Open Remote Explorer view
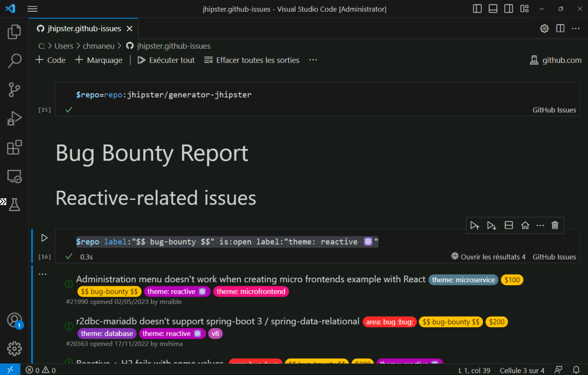588x375 pixels. tap(14, 176)
